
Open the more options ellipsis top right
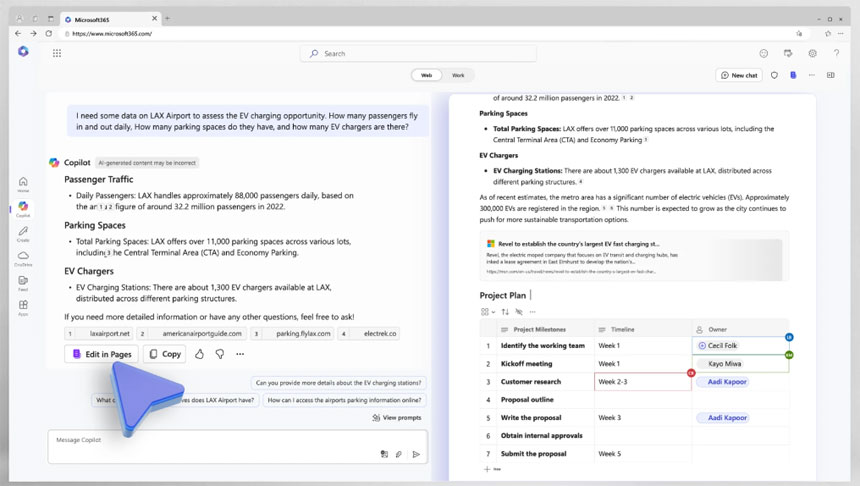coord(812,75)
